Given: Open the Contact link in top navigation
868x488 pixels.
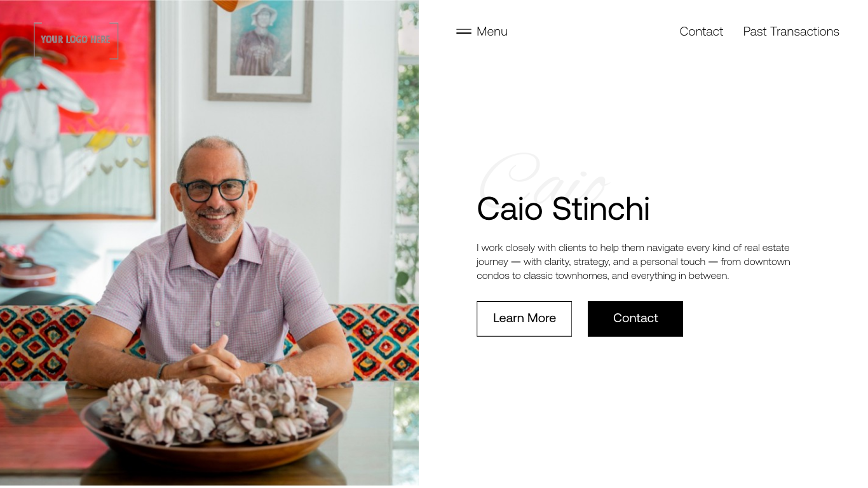Looking at the screenshot, I should pyautogui.click(x=701, y=32).
